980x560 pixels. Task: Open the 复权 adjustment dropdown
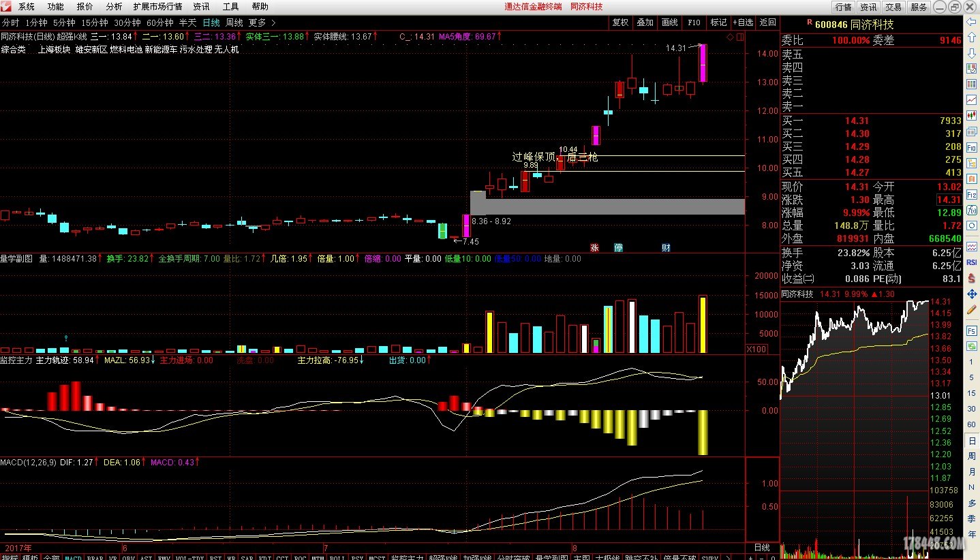pyautogui.click(x=620, y=22)
